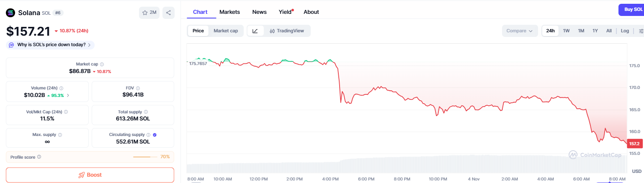Click the Boost button
This screenshot has height=183, width=644.
(x=90, y=175)
